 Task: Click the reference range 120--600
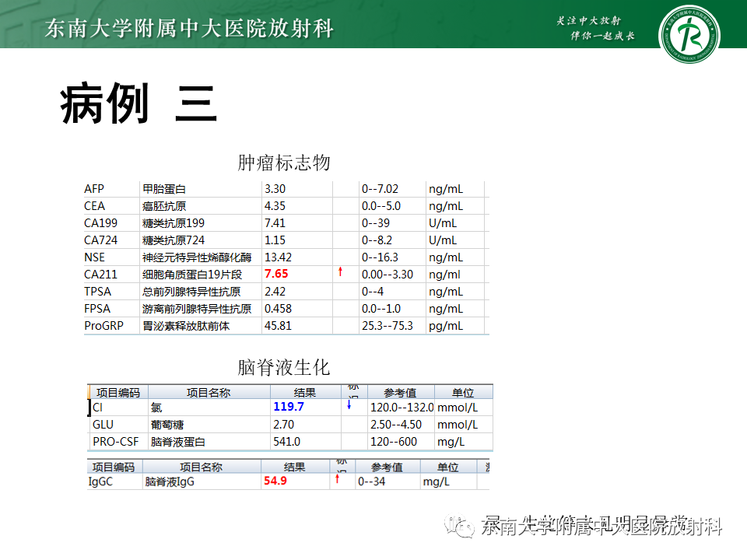click(394, 442)
